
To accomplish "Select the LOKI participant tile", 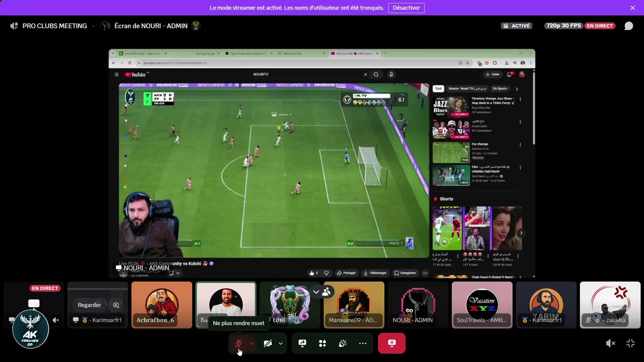I will (290, 305).
